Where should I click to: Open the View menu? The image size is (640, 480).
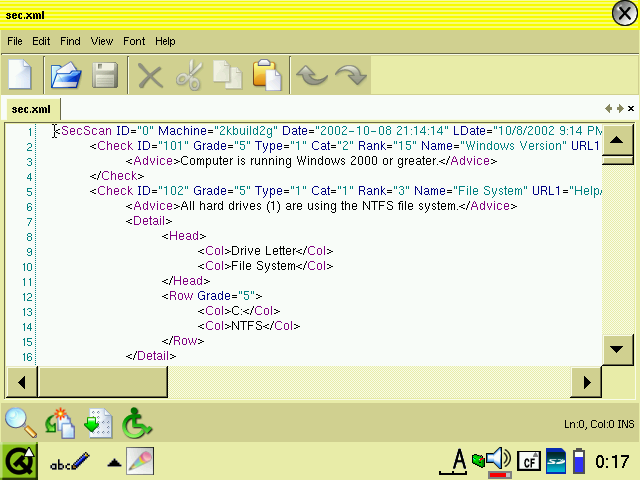tap(102, 41)
